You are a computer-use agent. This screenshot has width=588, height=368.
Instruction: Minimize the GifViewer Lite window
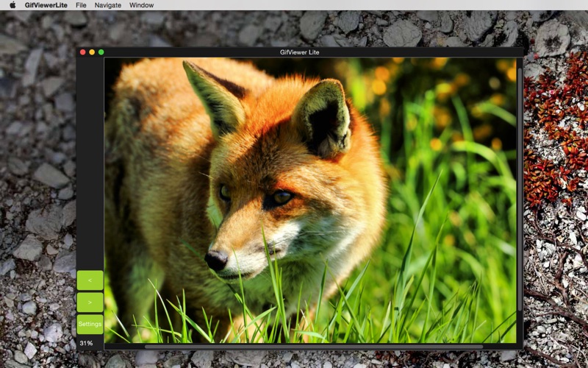pyautogui.click(x=92, y=52)
